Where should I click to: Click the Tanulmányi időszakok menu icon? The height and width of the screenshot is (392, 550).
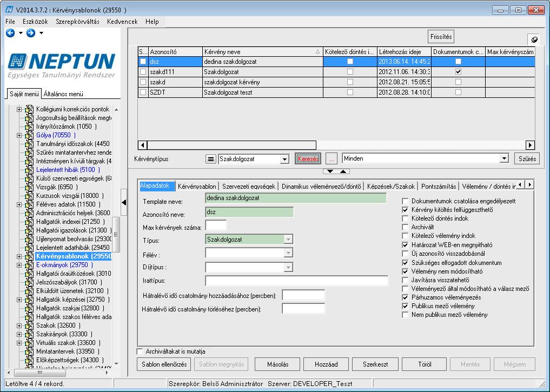coord(29,144)
